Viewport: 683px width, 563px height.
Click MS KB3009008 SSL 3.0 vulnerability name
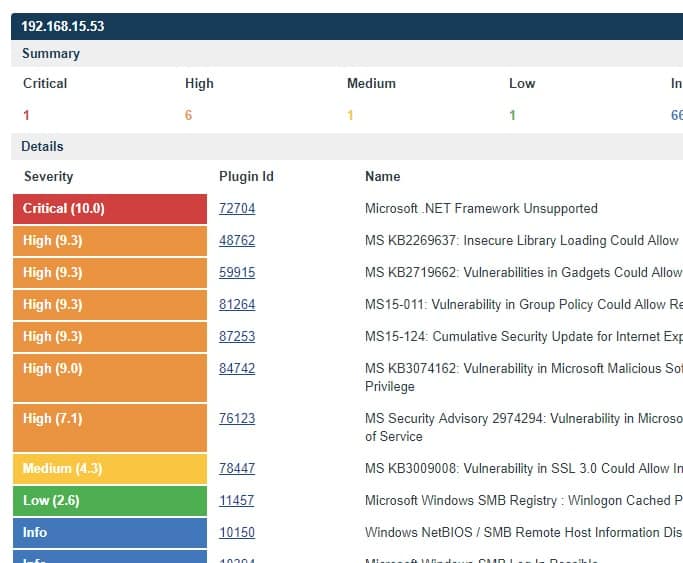pos(524,469)
